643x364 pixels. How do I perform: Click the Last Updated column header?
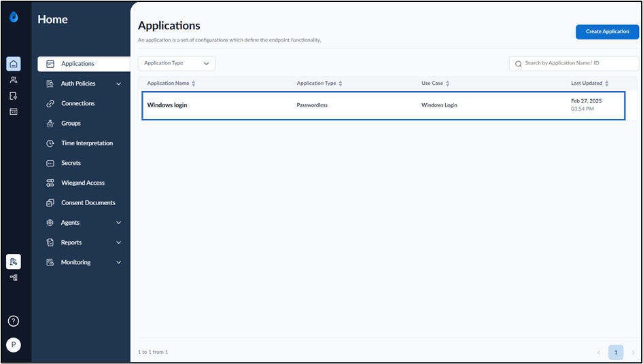587,84
